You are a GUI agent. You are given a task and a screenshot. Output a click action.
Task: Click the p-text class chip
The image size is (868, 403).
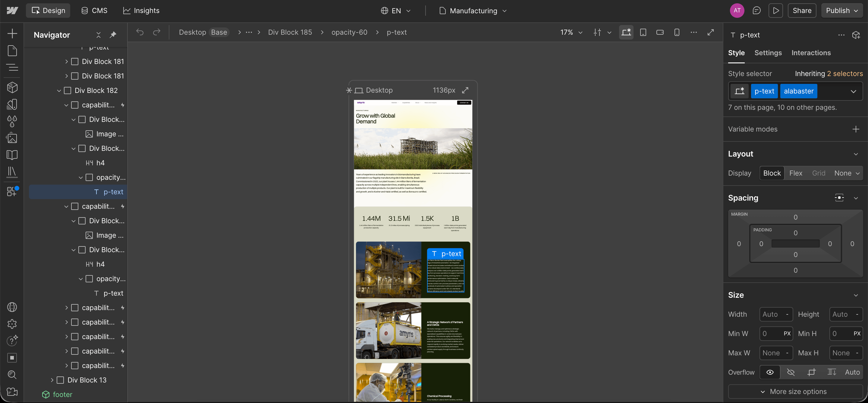pos(764,91)
